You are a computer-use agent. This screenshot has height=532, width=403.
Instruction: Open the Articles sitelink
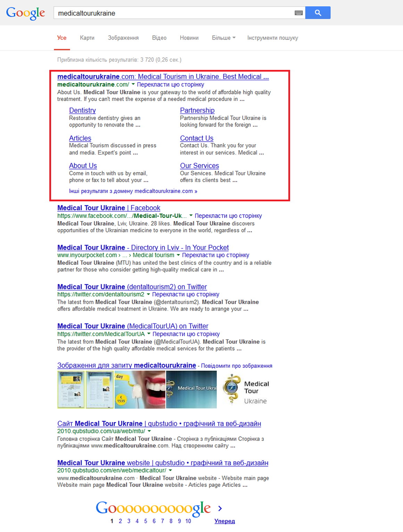(x=80, y=138)
